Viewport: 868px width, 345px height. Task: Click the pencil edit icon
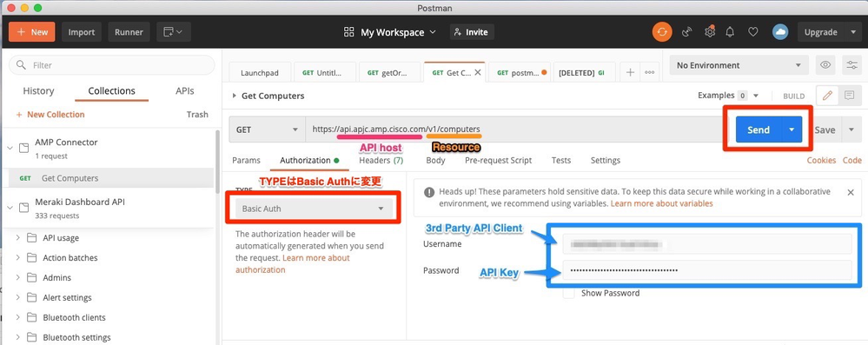coord(827,96)
